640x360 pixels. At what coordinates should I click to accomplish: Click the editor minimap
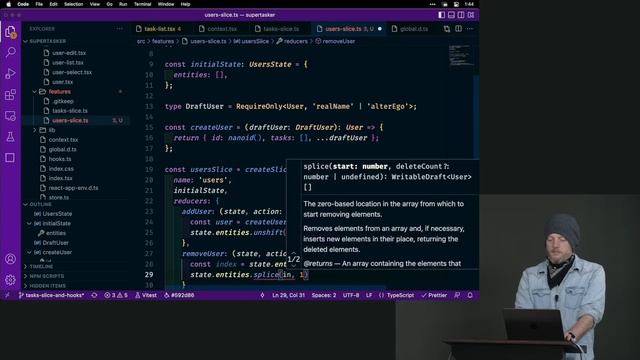click(x=461, y=56)
